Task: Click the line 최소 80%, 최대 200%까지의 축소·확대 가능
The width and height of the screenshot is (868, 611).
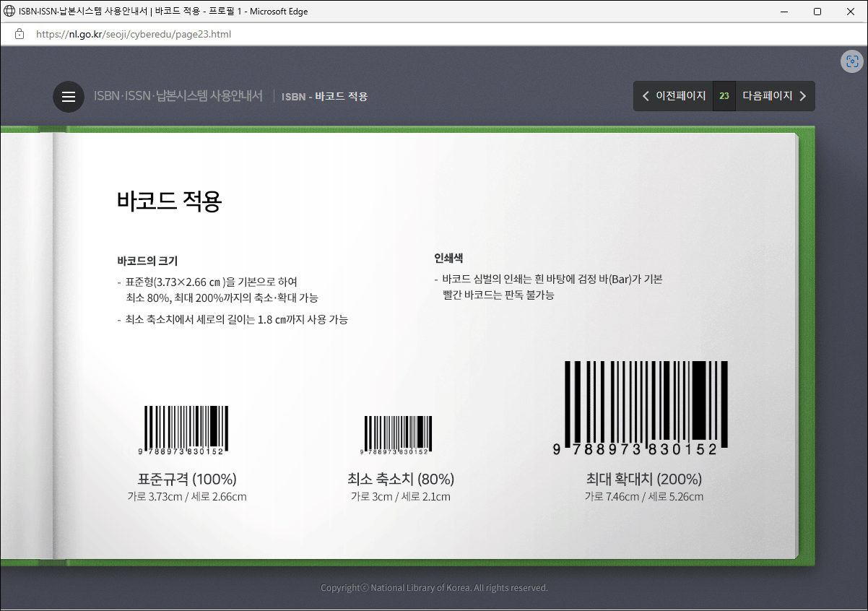Action: pyautogui.click(x=222, y=298)
